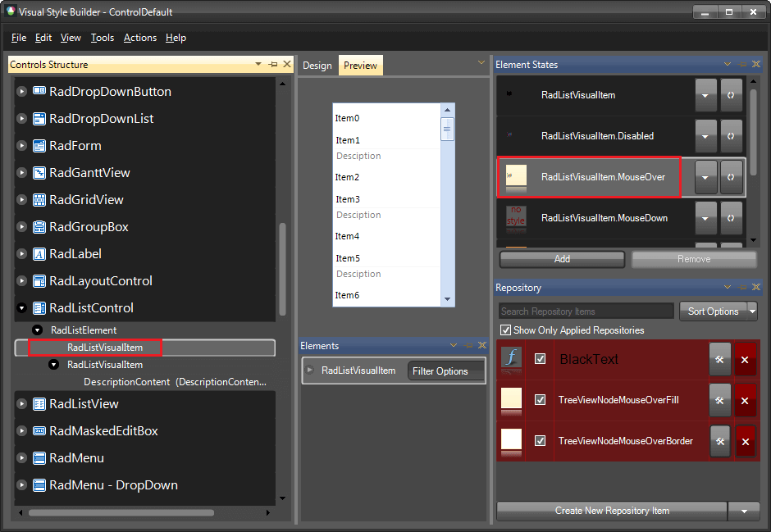
Task: Switch to the Design tab
Action: (317, 66)
